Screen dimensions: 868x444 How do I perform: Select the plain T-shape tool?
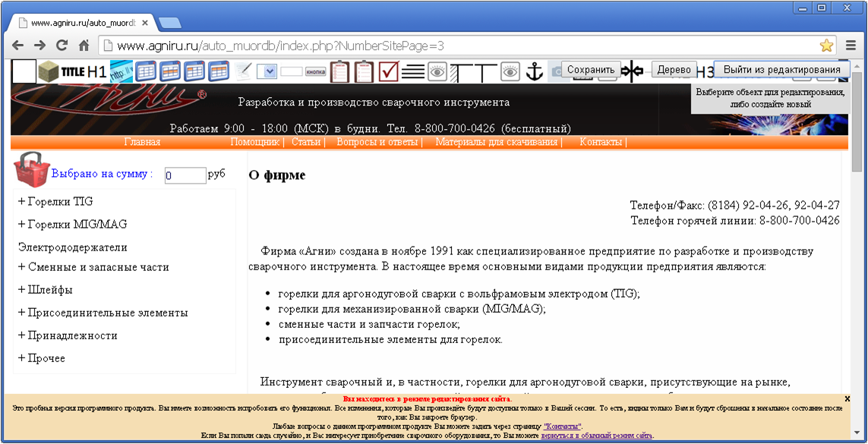pos(486,72)
